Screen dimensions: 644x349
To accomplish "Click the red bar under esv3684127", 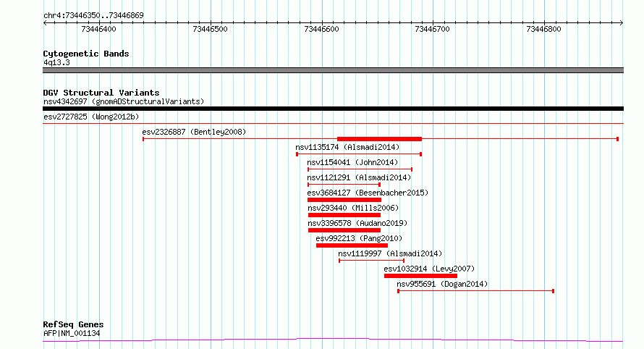I will pyautogui.click(x=344, y=200).
